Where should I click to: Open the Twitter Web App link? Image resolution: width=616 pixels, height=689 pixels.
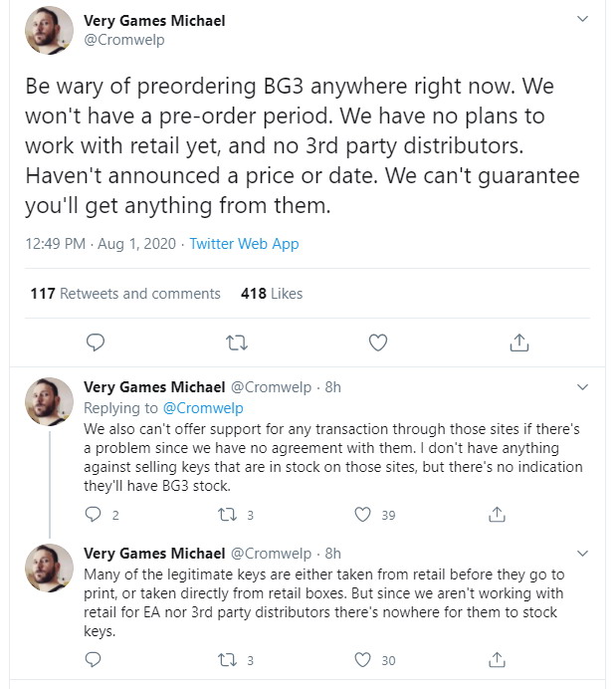click(x=244, y=244)
